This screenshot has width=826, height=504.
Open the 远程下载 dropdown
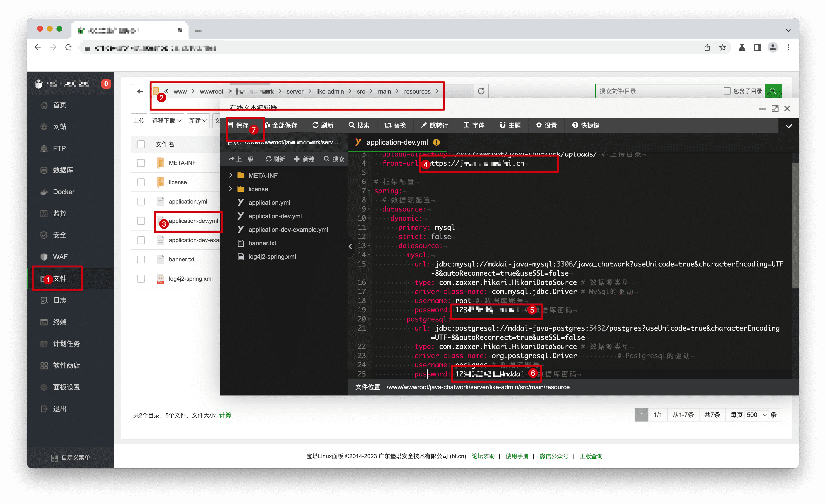tap(167, 121)
